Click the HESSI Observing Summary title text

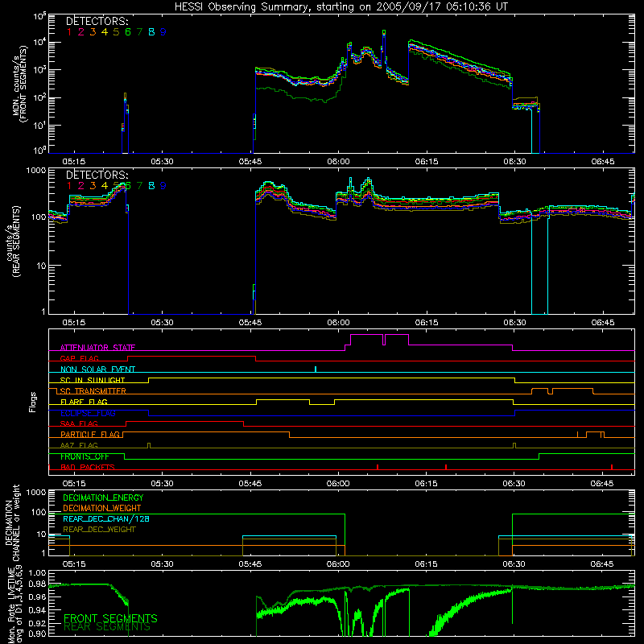[341, 7]
